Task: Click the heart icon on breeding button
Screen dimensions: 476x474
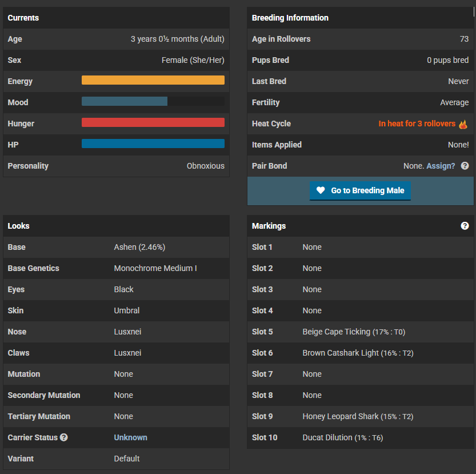Action: [x=321, y=190]
